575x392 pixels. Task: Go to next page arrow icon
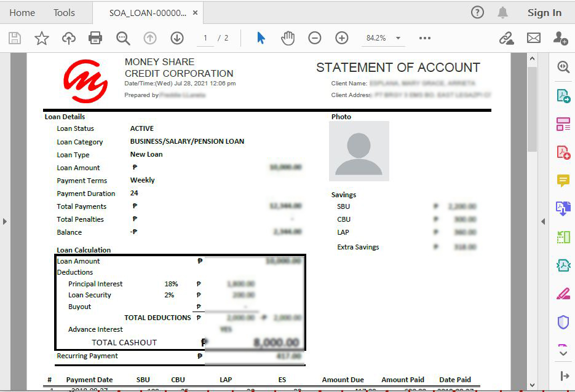pos(177,38)
